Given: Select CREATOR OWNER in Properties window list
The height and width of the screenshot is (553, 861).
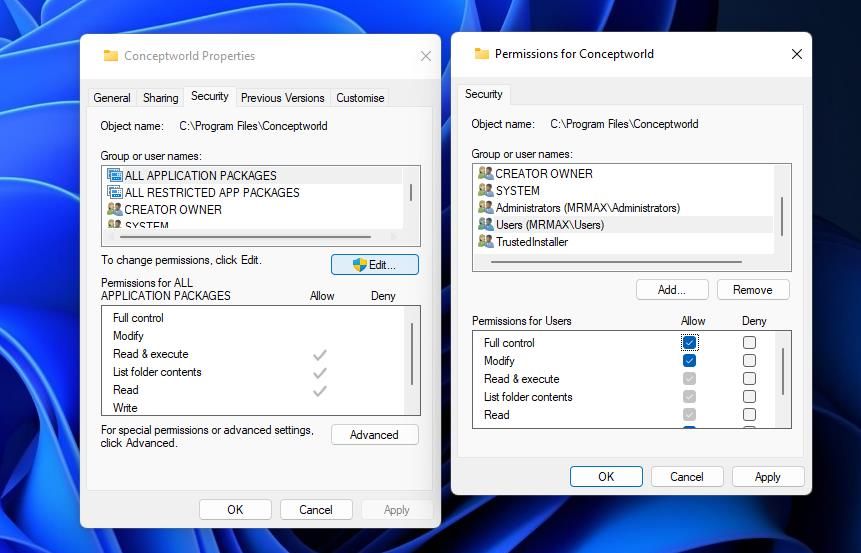Looking at the screenshot, I should click(254, 209).
